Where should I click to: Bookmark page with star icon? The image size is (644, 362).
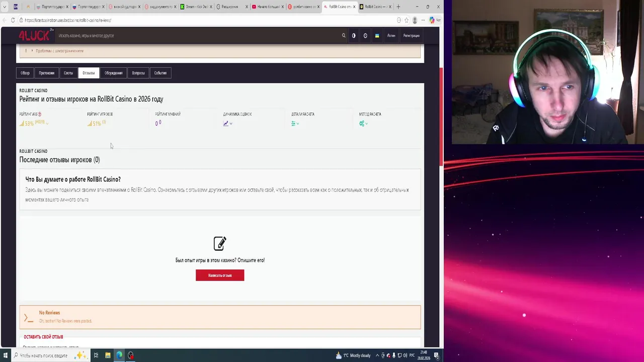tap(407, 20)
